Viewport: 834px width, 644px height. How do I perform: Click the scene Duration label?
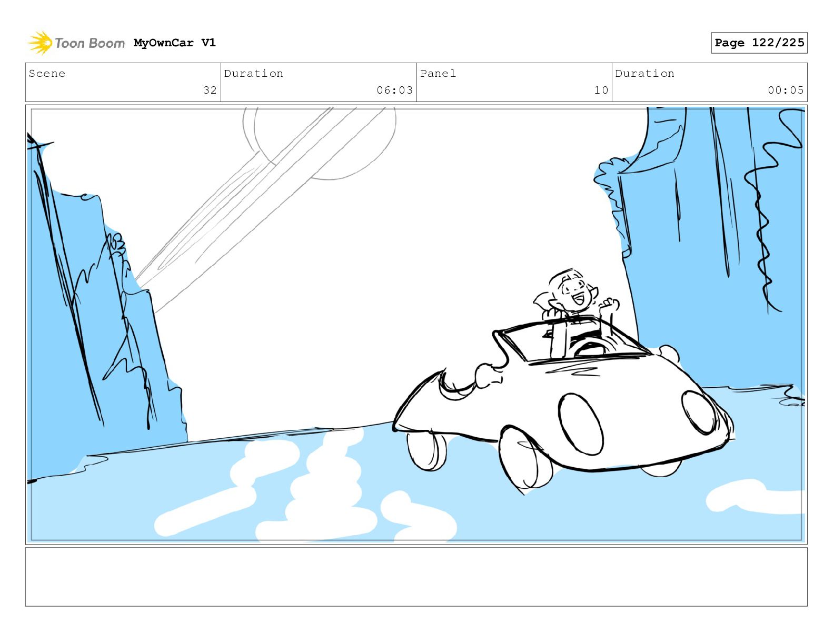pos(254,74)
